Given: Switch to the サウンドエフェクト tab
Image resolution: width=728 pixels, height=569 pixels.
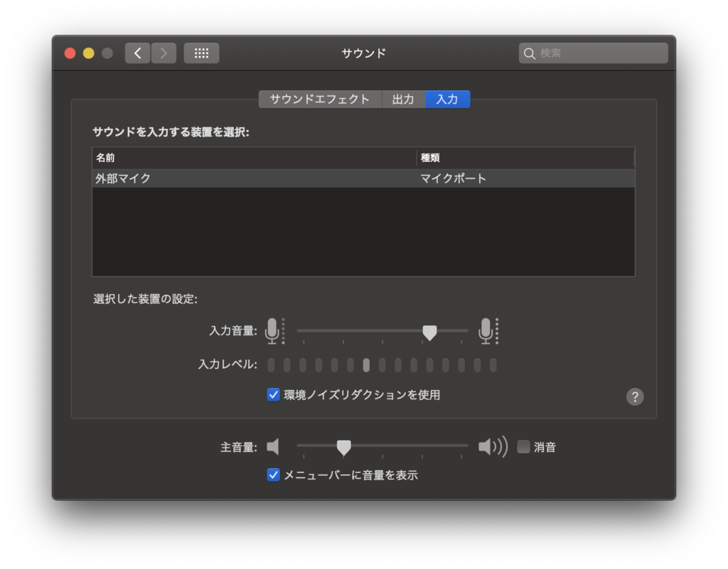Looking at the screenshot, I should 320,99.
